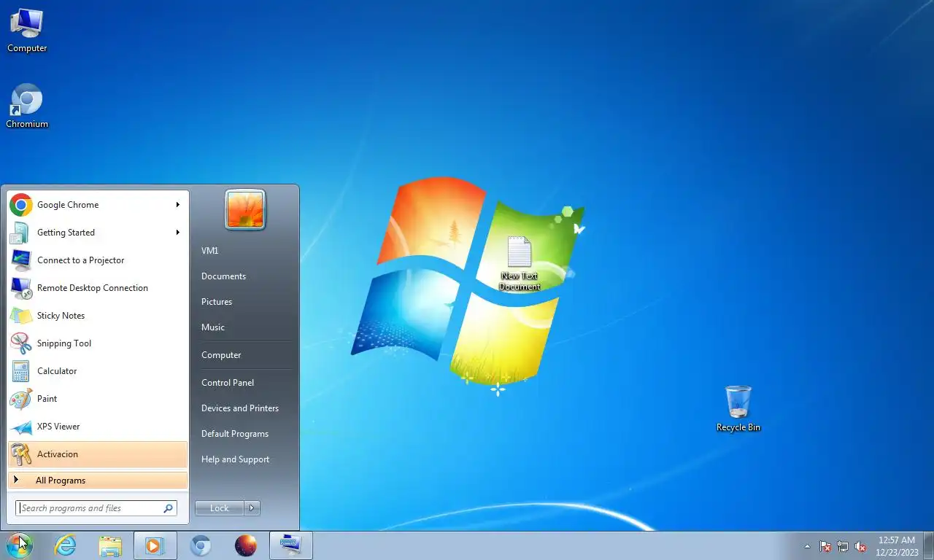Show hidden tray icons arrow
The height and width of the screenshot is (560, 934).
[x=807, y=546]
